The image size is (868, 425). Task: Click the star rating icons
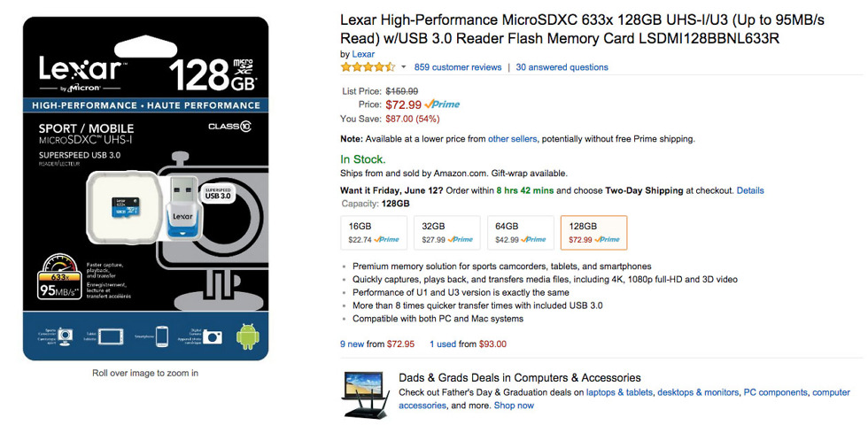[x=368, y=67]
